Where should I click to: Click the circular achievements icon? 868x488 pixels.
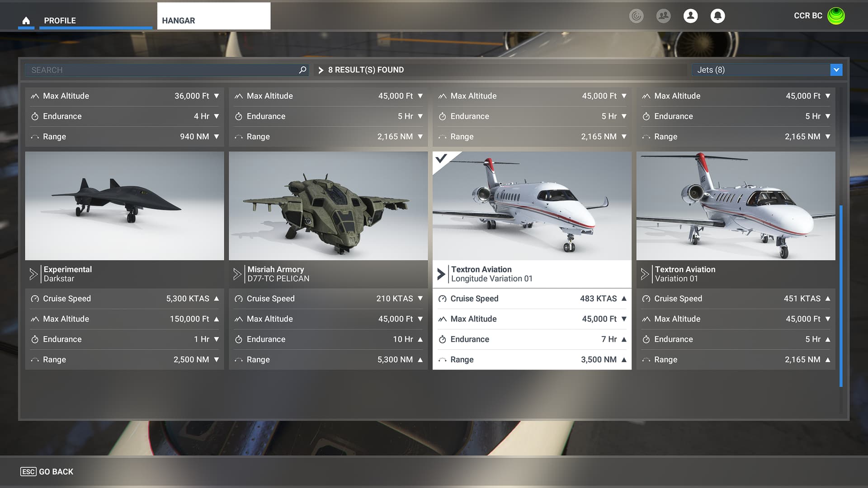tap(636, 16)
